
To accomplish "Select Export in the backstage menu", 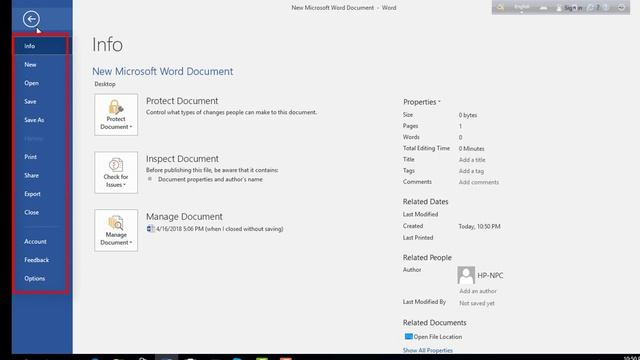I will [x=42, y=194].
